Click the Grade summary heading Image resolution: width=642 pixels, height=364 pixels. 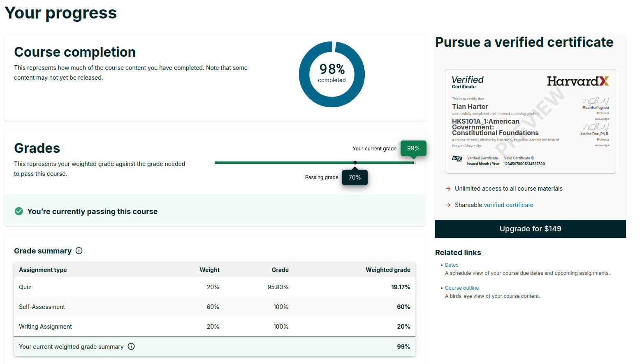[x=43, y=251]
